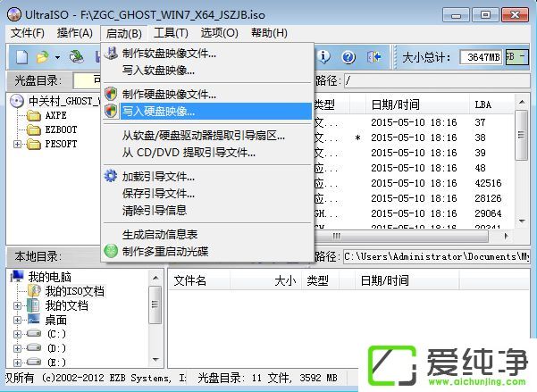
Task: Click local tree scrollbar down arrow
Action: click(x=155, y=360)
